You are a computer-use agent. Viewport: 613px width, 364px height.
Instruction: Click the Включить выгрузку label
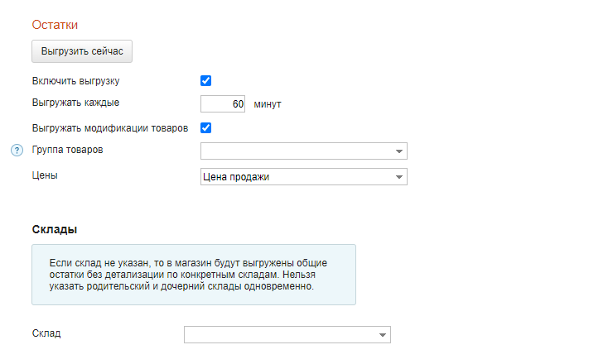76,81
